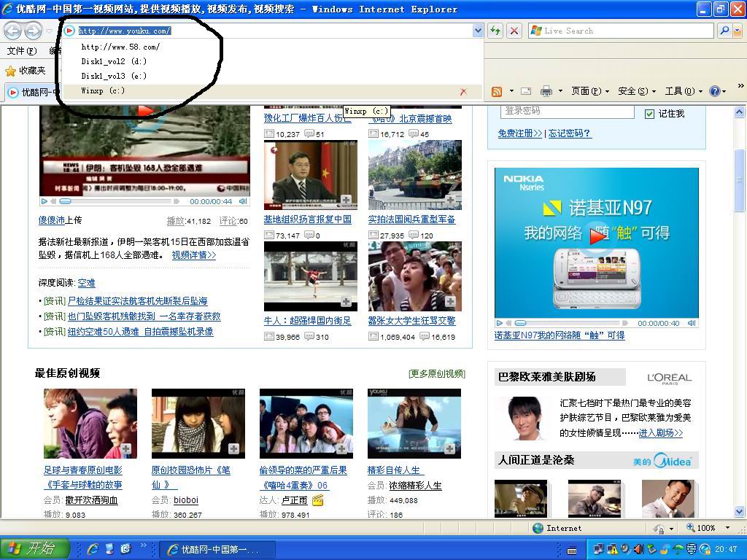
Task: Click the Nokia ad video progress slider
Action: point(521,323)
